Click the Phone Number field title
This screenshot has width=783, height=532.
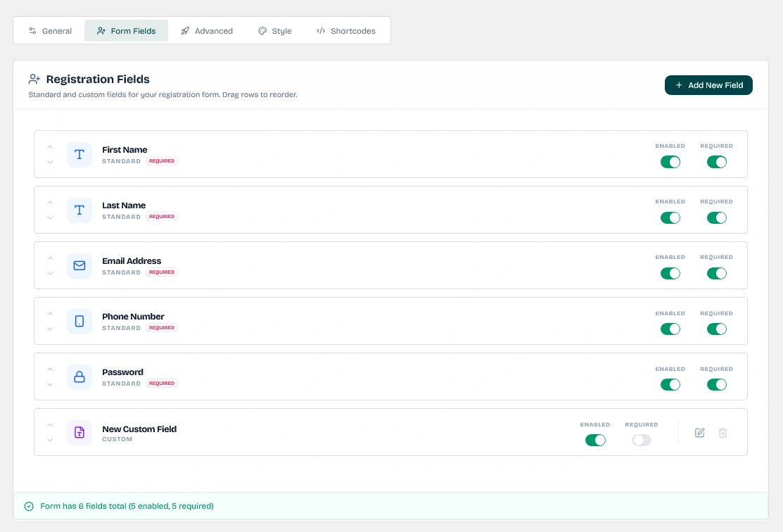click(134, 317)
